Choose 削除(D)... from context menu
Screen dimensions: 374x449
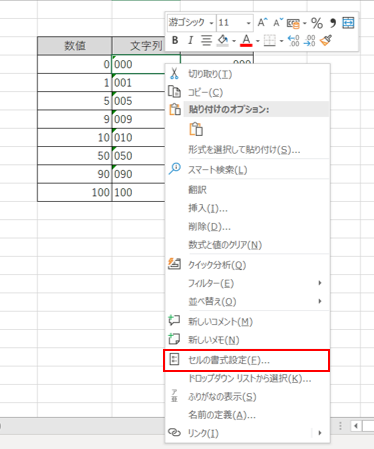[x=247, y=227]
